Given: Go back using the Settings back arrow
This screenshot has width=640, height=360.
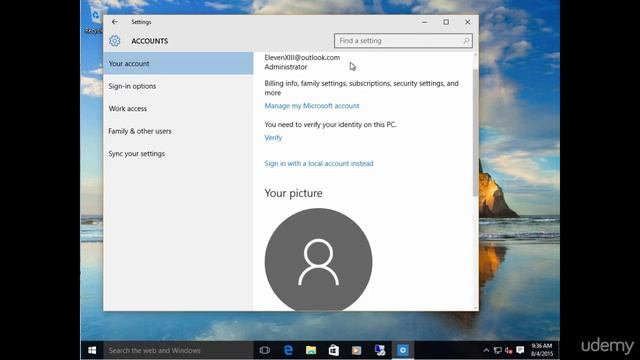Looking at the screenshot, I should 115,22.
